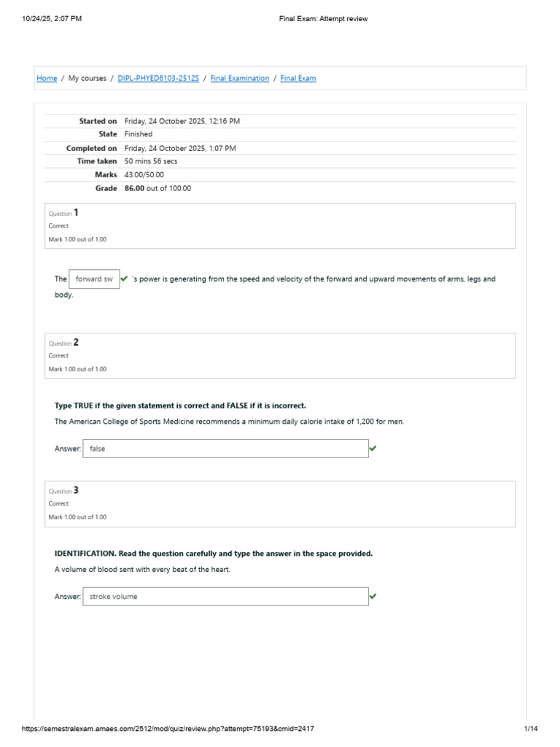The image size is (560, 747).
Task: Select the forward sw fill-in blank
Action: tap(94, 279)
